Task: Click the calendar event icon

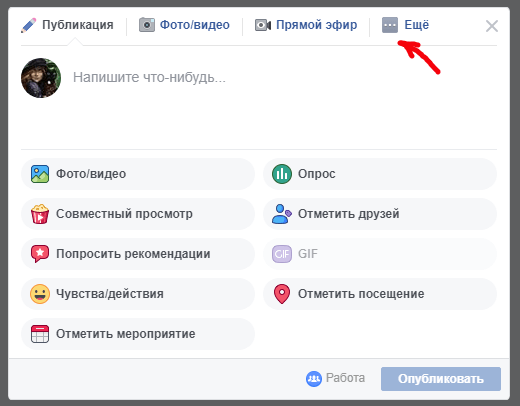Action: 40,334
